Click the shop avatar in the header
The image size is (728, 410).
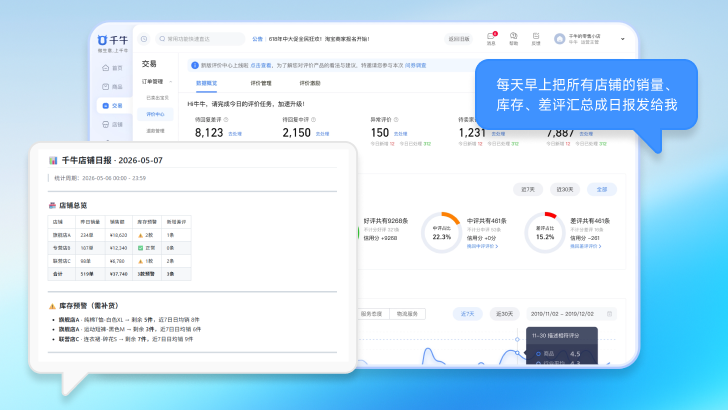(559, 39)
